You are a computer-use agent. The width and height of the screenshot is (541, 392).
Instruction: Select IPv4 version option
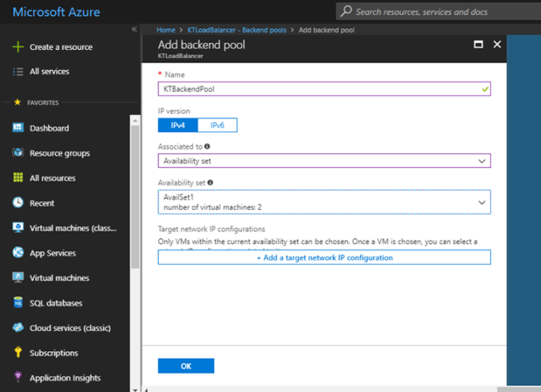(x=177, y=125)
